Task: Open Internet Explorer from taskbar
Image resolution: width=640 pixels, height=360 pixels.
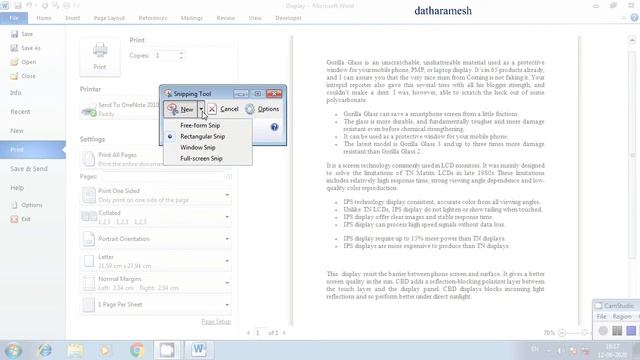Action: point(44,350)
